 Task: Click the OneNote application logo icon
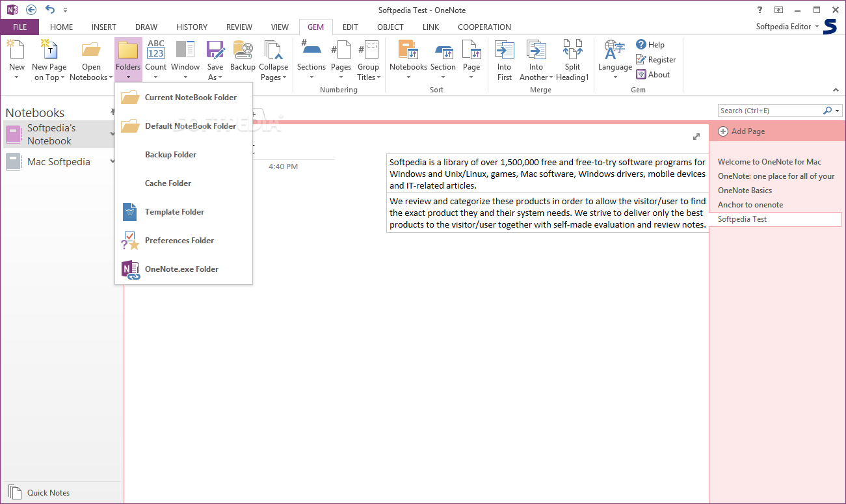12,10
